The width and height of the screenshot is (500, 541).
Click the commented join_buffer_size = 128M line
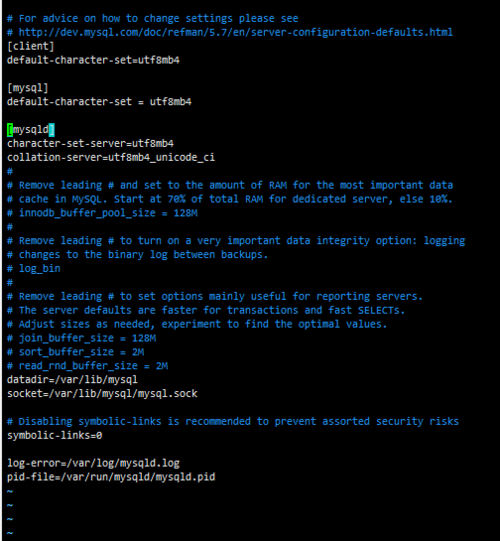[81, 338]
